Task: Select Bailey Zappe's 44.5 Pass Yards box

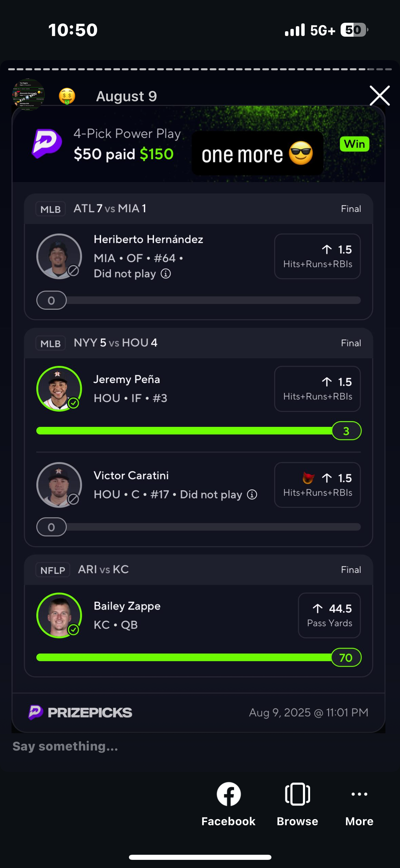Action: (329, 615)
